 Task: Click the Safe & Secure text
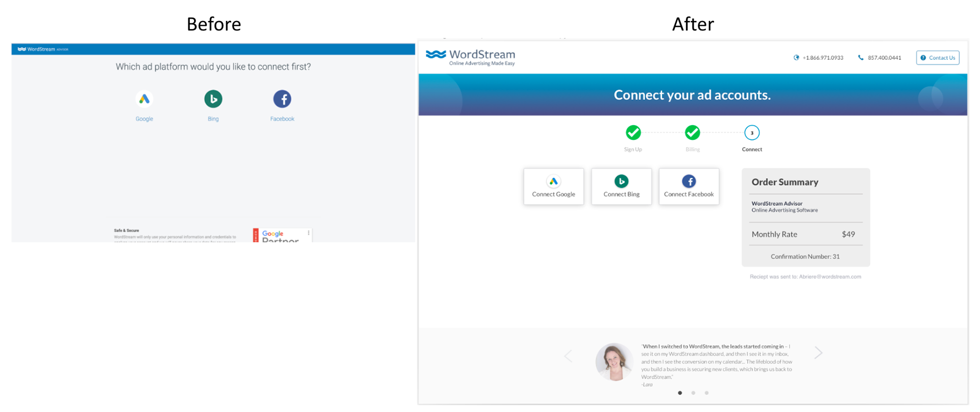(x=127, y=231)
